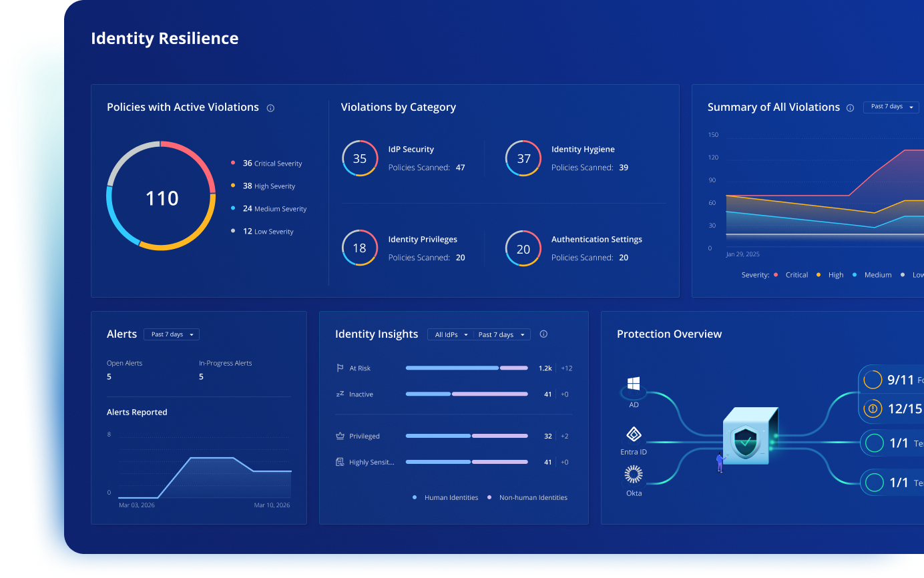
Task: Open the Past 7 days dropdown in Alerts
Action: 172,334
